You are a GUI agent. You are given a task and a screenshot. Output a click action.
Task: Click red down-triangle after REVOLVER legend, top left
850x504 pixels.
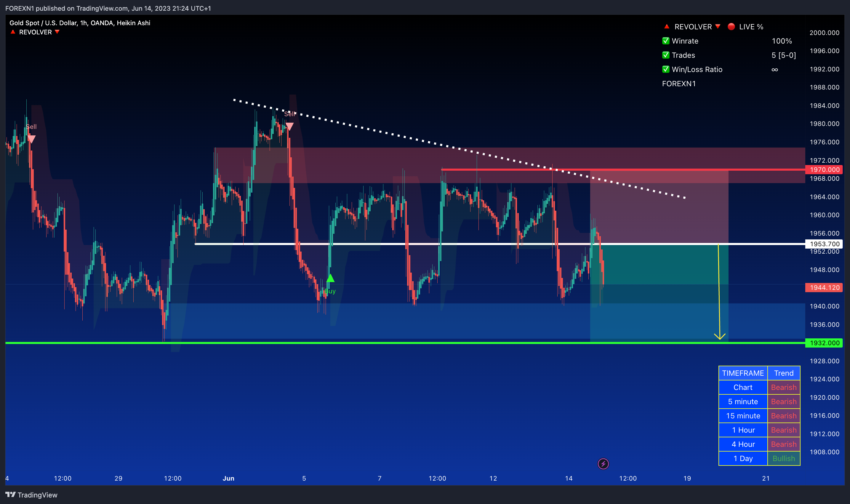pyautogui.click(x=57, y=32)
